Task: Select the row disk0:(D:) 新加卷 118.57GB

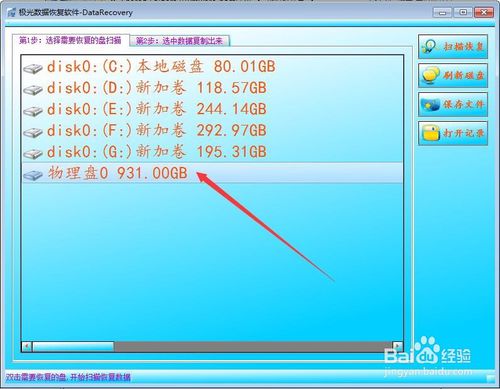Action: (212, 88)
